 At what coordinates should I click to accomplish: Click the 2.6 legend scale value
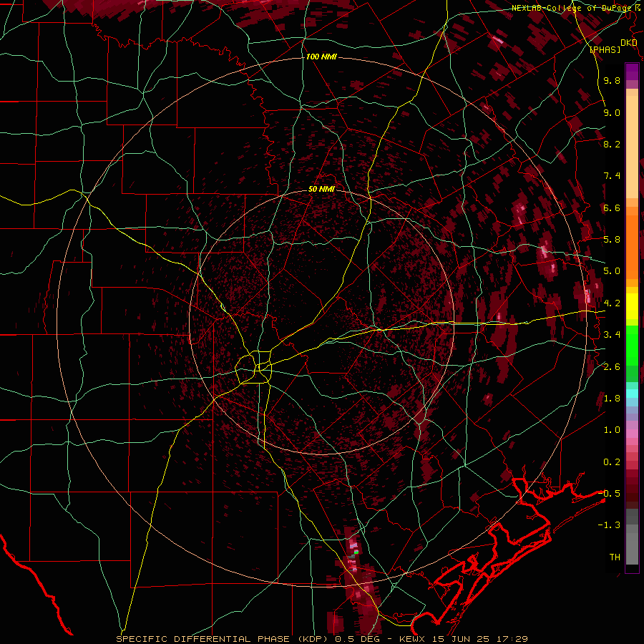point(612,367)
